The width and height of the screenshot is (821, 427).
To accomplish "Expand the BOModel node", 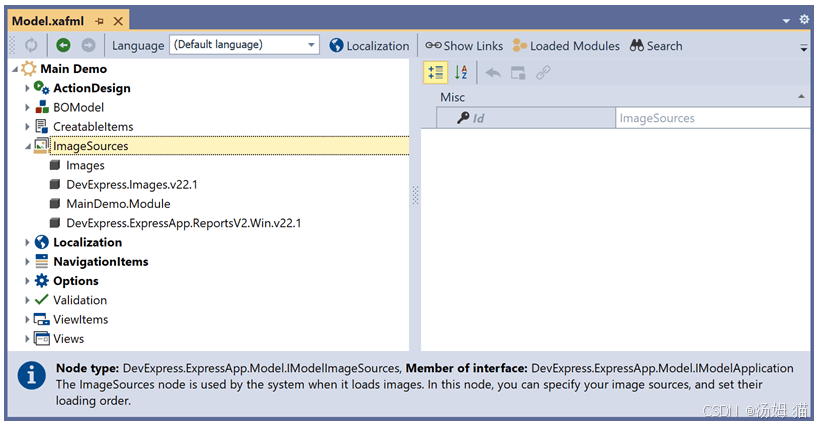I will (27, 107).
